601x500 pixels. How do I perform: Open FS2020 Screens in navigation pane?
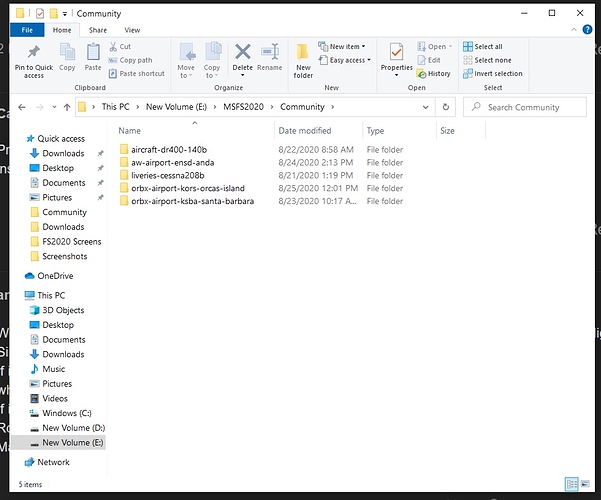click(x=71, y=242)
